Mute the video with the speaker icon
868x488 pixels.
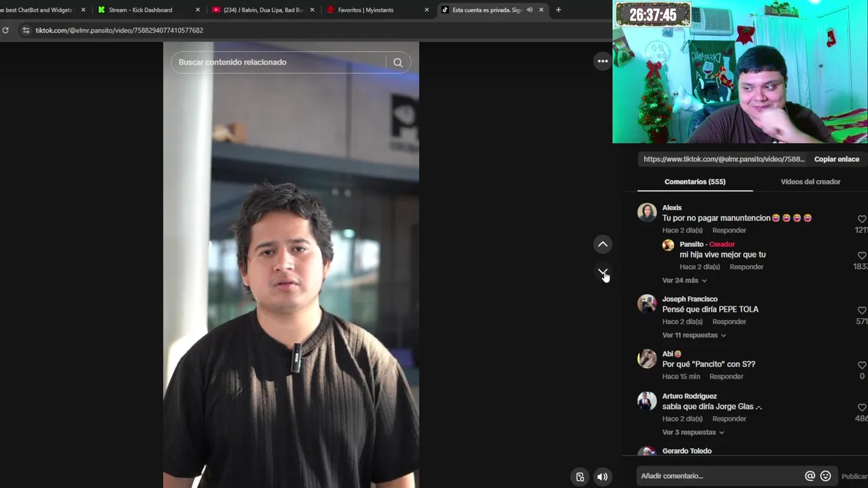click(602, 476)
